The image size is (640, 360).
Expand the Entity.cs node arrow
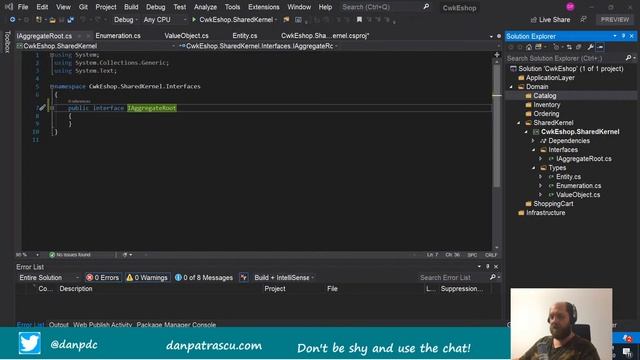(541, 177)
